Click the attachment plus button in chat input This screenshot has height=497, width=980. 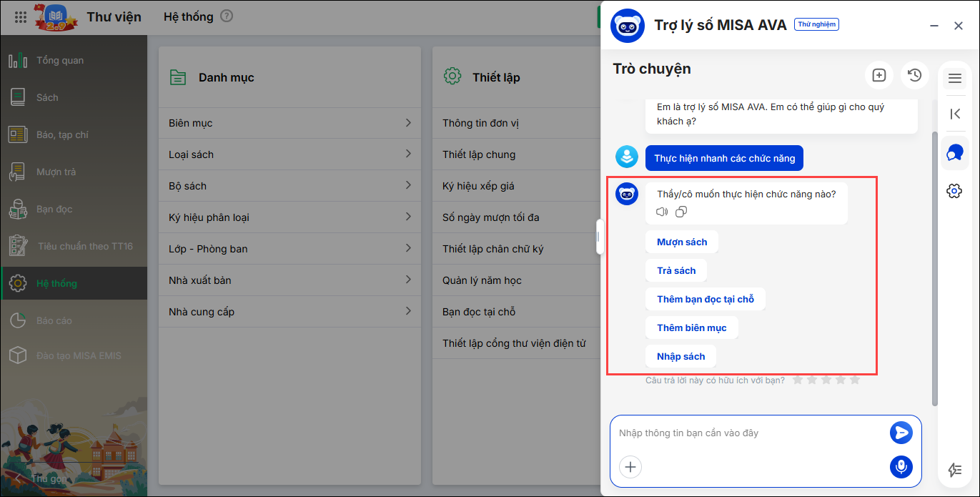630,467
